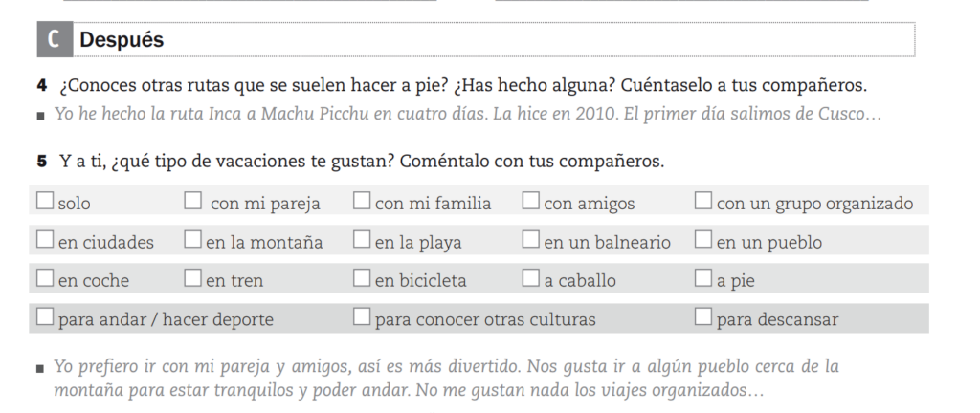Check the 'en coche' checkbox
The image size is (980, 413).
pos(45,277)
